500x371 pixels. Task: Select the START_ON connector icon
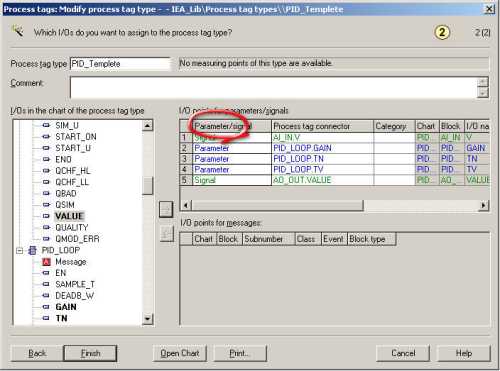[x=46, y=137]
